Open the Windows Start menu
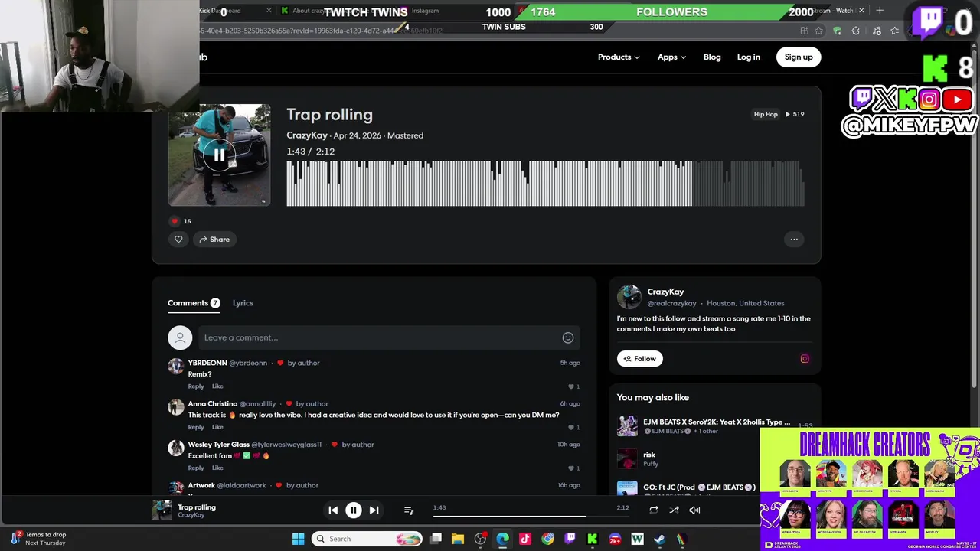980x551 pixels. click(298, 539)
